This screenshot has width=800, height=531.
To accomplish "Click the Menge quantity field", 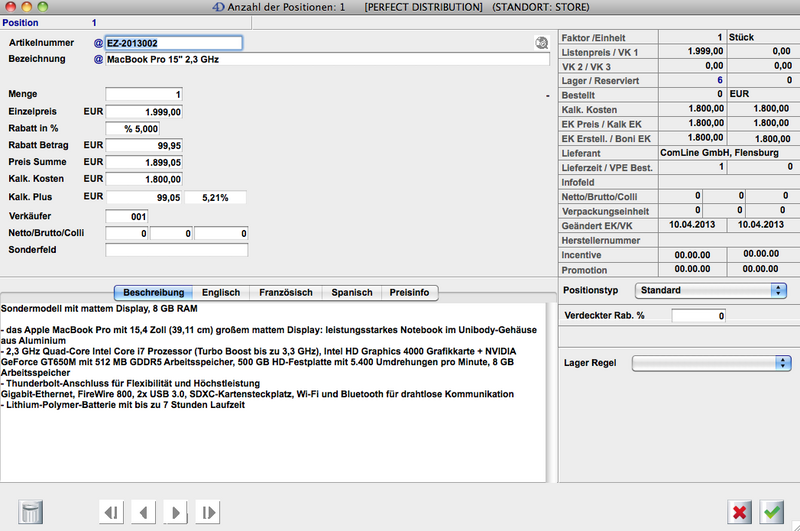I will click(x=145, y=94).
